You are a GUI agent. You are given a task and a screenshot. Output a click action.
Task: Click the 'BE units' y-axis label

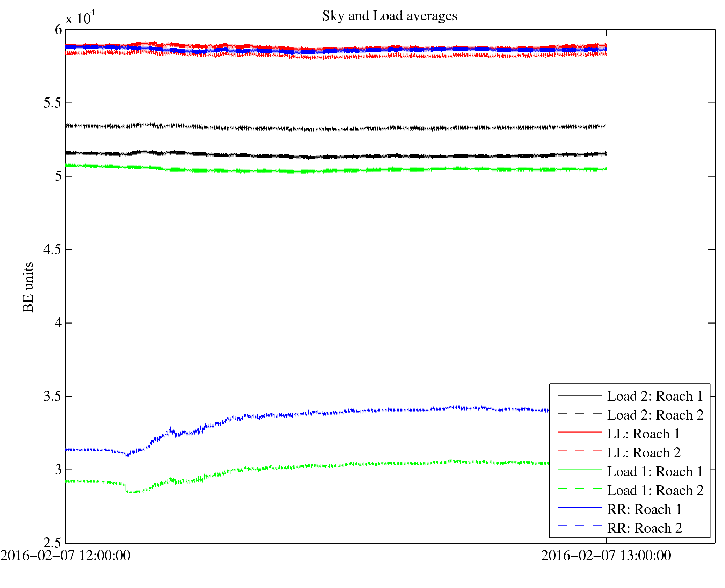tap(28, 287)
